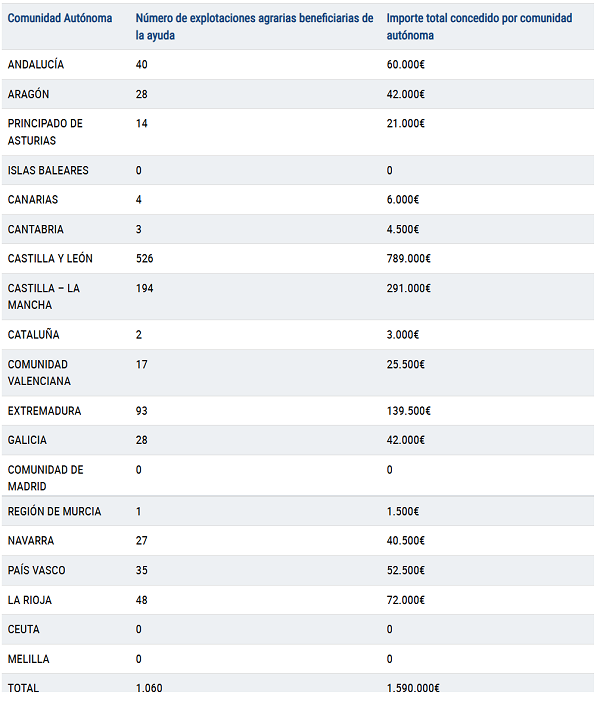Select the 40.500€ amount for Navarra
Image resolution: width=600 pixels, height=704 pixels.
pyautogui.click(x=406, y=541)
